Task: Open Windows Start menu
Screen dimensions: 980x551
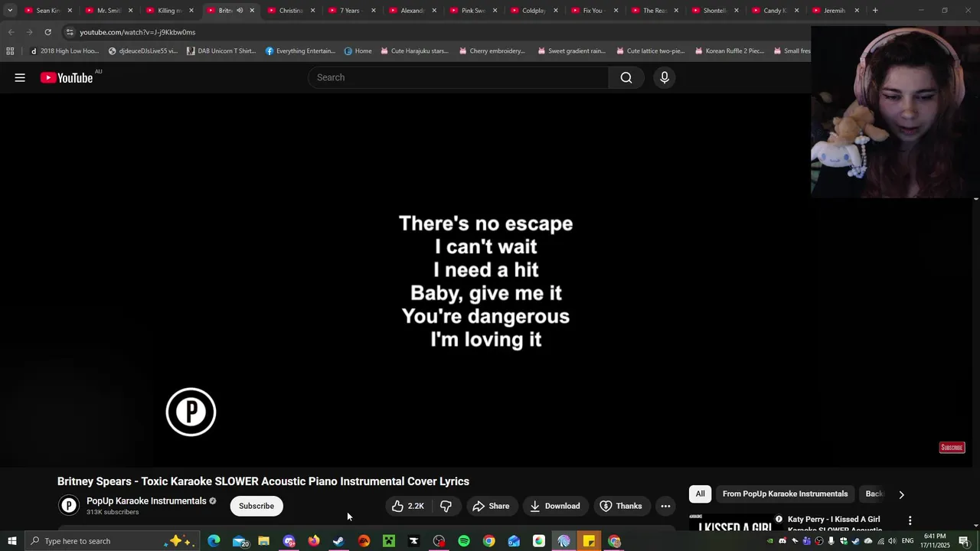Action: pyautogui.click(x=12, y=541)
